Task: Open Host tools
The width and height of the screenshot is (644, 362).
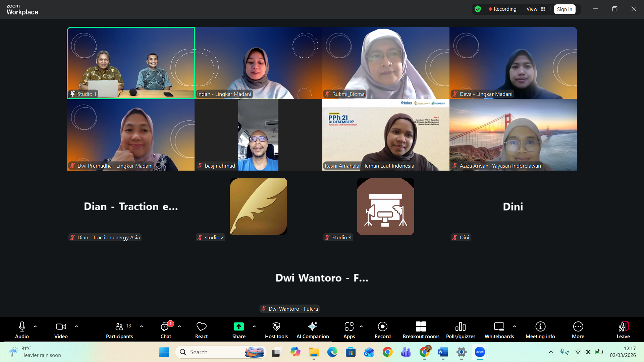Action: pos(276,329)
